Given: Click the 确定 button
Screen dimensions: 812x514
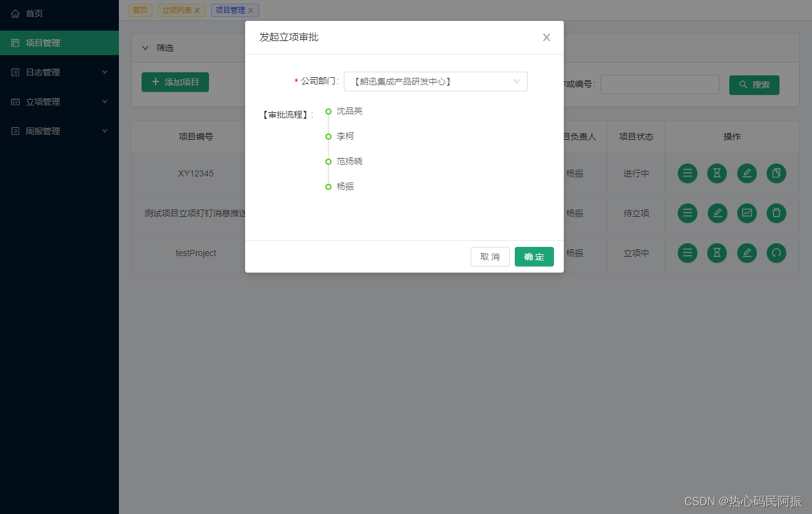Looking at the screenshot, I should coord(534,257).
